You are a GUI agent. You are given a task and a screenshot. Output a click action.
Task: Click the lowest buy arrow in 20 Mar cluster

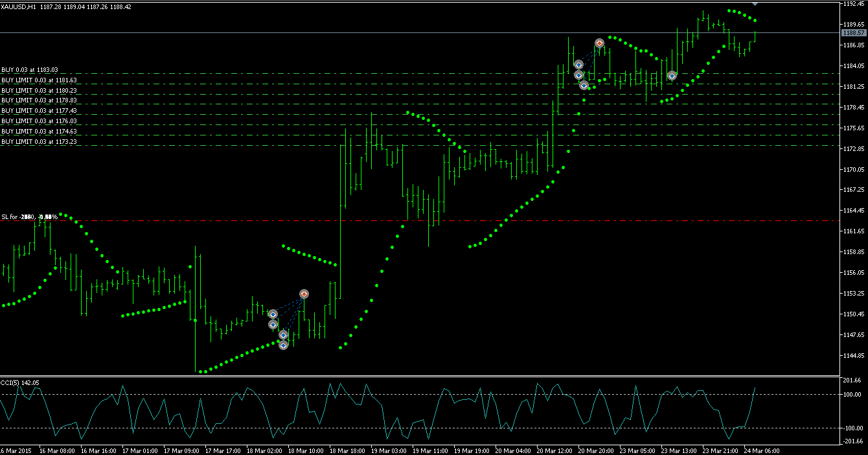[x=584, y=85]
